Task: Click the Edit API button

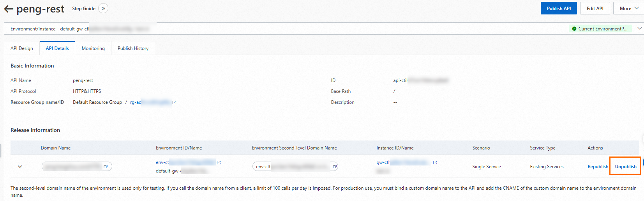Action: tap(595, 9)
